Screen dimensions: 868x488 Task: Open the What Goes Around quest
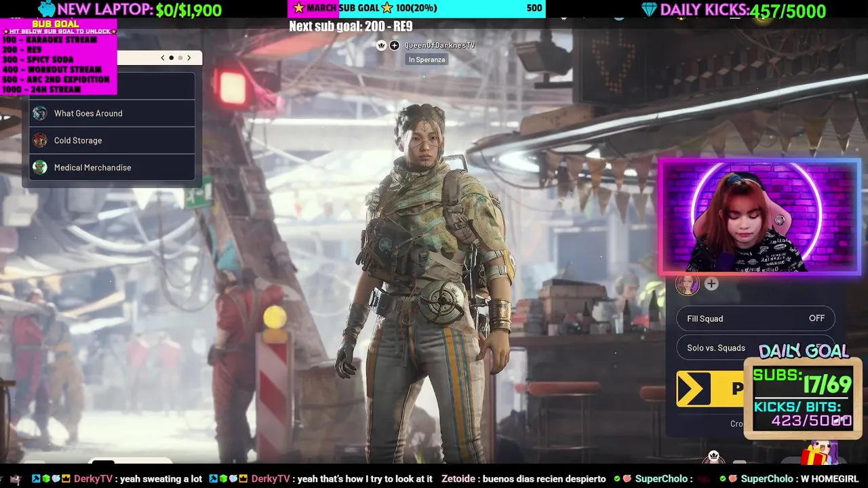[112, 113]
